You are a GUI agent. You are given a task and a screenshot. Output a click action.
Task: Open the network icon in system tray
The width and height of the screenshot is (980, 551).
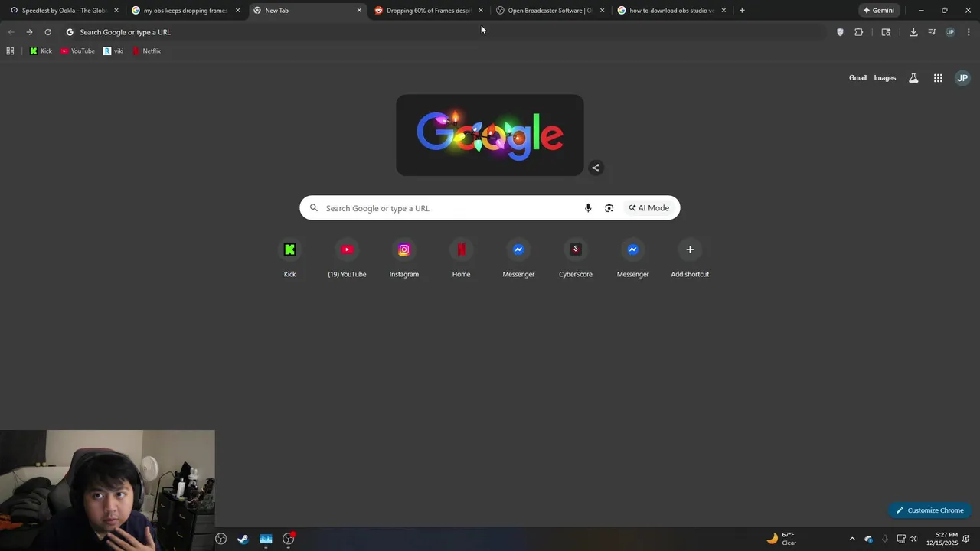coord(901,539)
